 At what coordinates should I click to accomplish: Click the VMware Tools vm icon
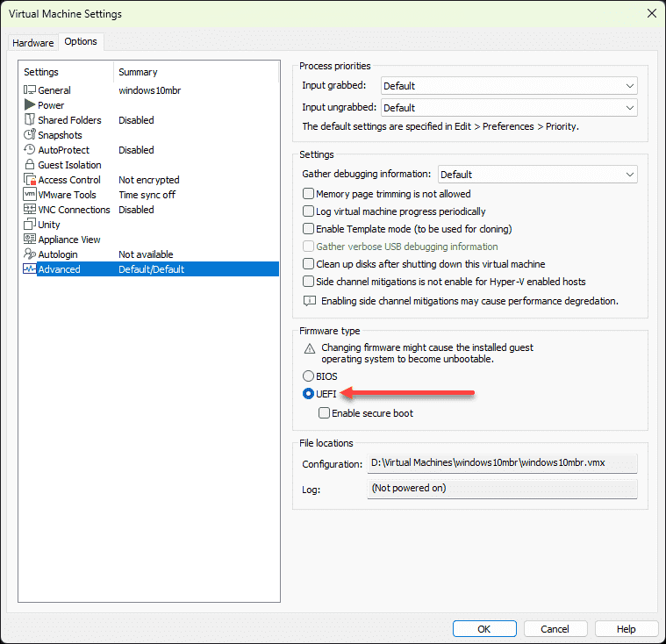point(30,194)
